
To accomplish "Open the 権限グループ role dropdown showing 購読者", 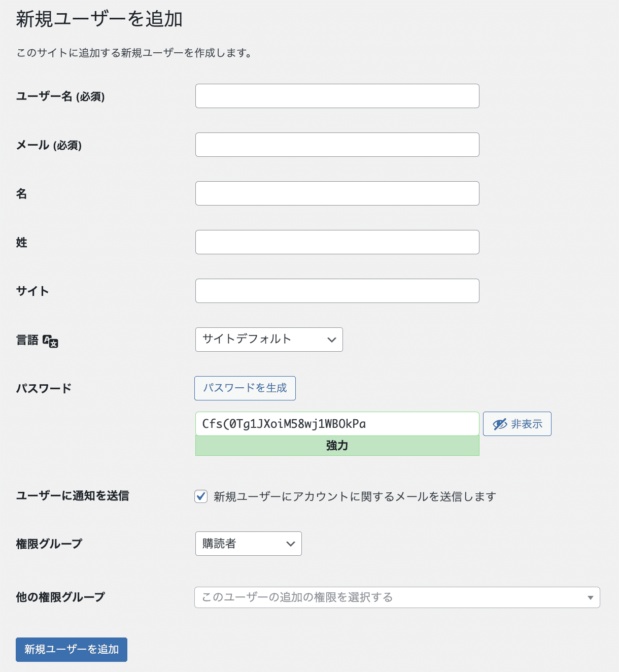I will 248,544.
